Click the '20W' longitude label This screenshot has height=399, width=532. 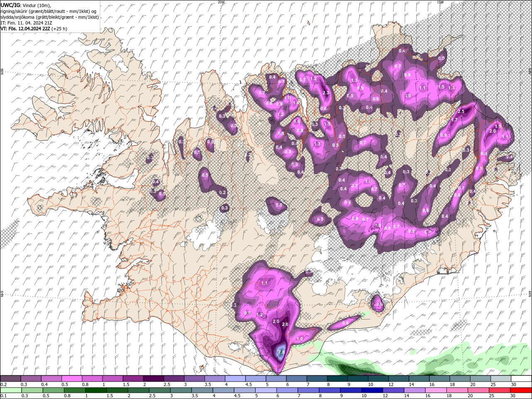click(x=221, y=2)
